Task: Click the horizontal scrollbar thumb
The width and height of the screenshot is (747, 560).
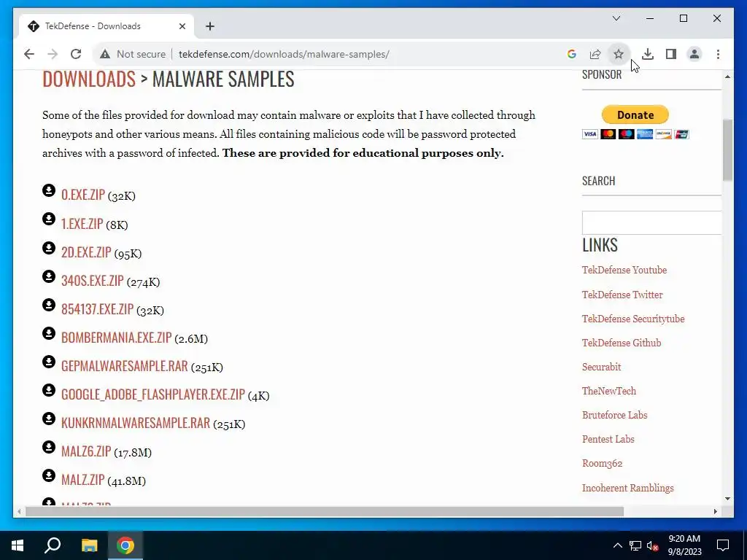Action: point(325,511)
